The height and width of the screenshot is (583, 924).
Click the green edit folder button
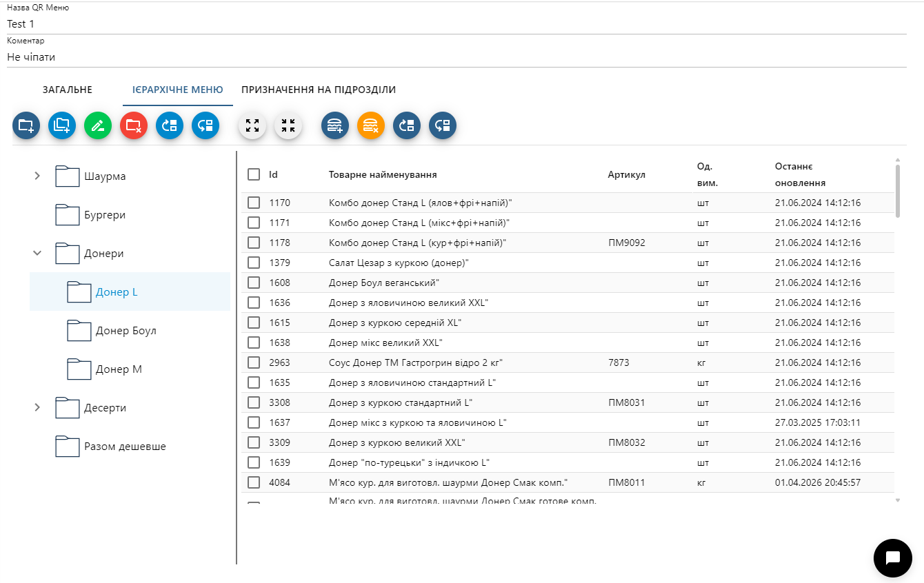point(98,125)
